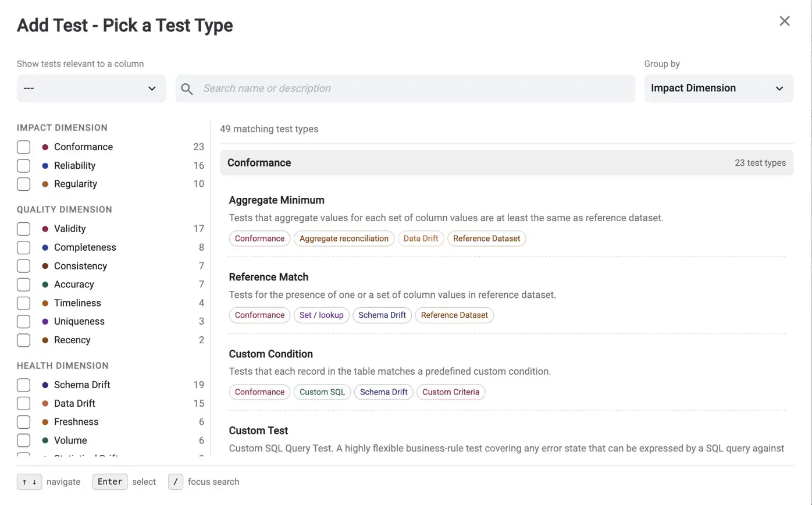The width and height of the screenshot is (812, 505).
Task: Open the column relevance dropdown
Action: pyautogui.click(x=91, y=88)
